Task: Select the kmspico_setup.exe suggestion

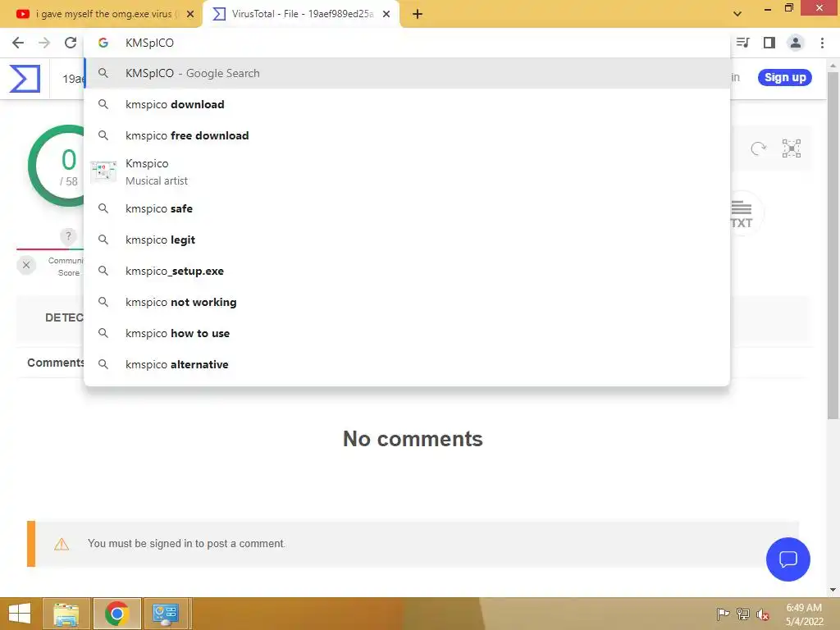Action: click(x=407, y=271)
